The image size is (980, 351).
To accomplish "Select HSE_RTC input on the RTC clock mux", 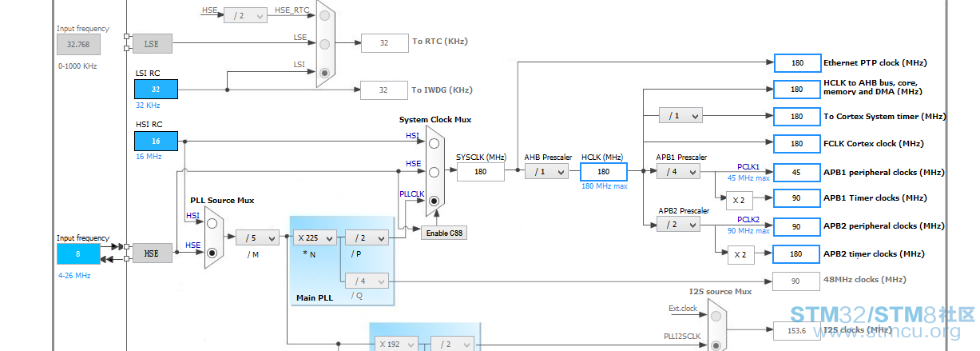I will (x=323, y=15).
